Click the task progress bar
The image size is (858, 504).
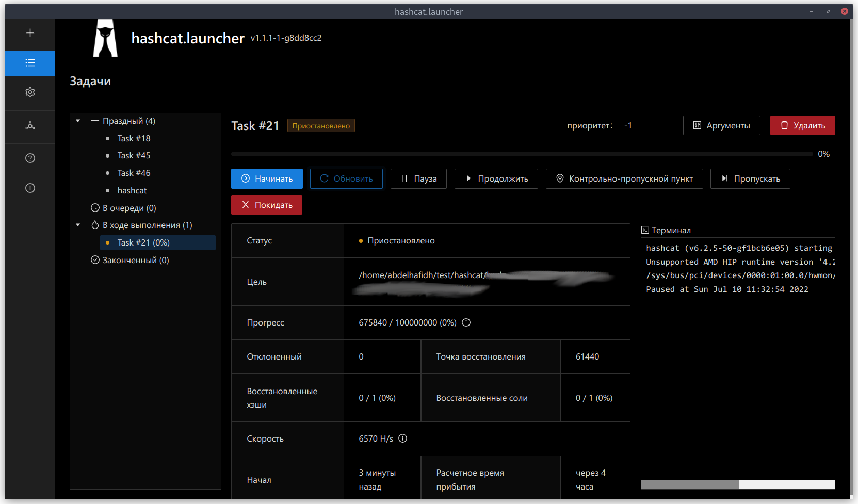pos(522,154)
